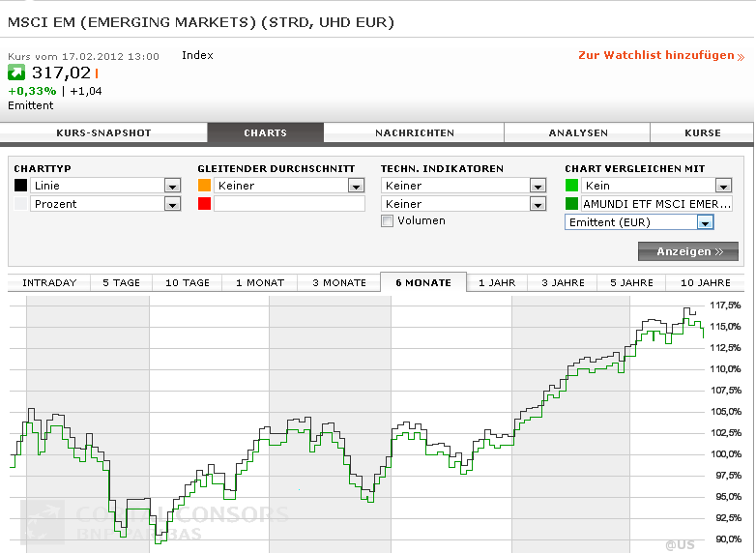The width and height of the screenshot is (756, 553).
Task: Click the light green comparison color swatch
Action: 572,186
